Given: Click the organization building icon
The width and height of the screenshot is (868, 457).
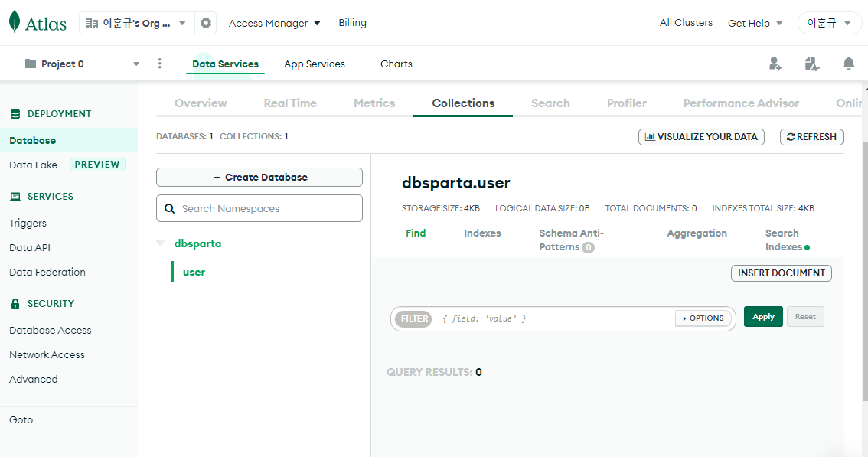Looking at the screenshot, I should [x=92, y=23].
